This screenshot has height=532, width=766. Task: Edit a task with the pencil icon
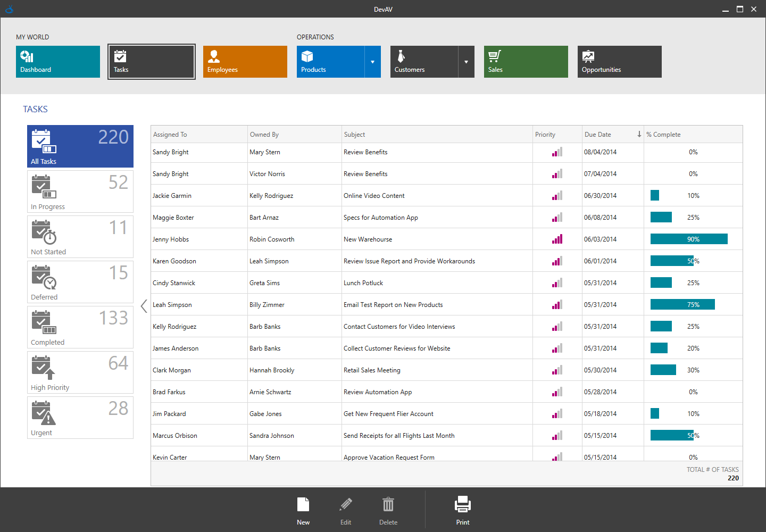[345, 508]
